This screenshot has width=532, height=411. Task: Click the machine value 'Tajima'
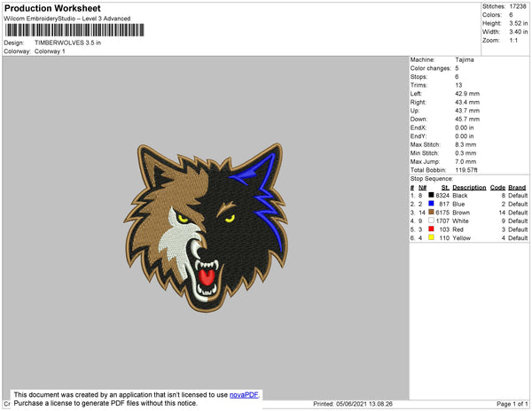(465, 59)
